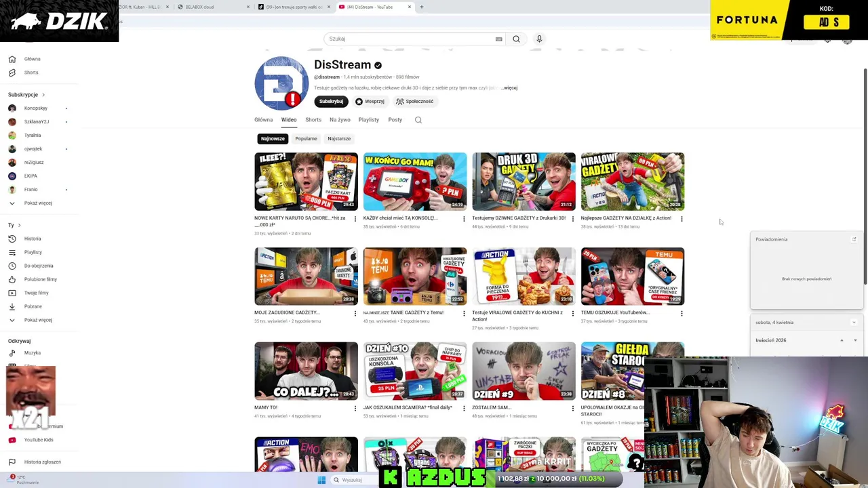
Task: Open new browser tab
Action: pos(421,7)
